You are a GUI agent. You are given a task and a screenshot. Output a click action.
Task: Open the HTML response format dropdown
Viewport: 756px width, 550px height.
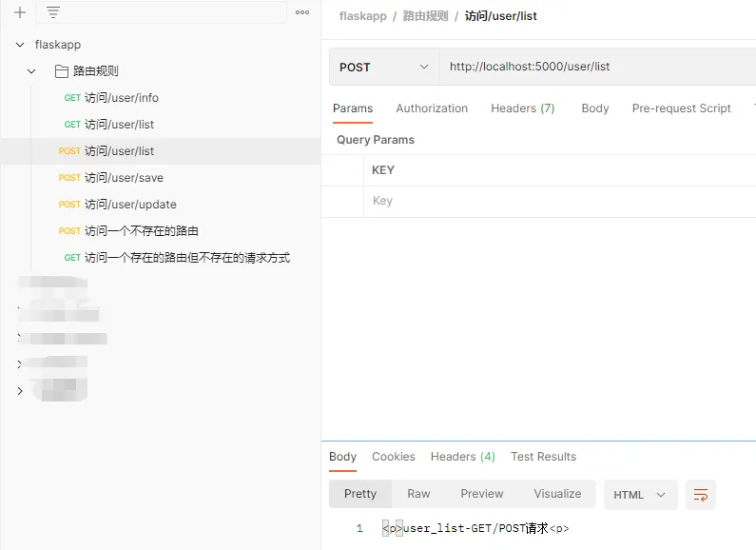[x=640, y=495]
